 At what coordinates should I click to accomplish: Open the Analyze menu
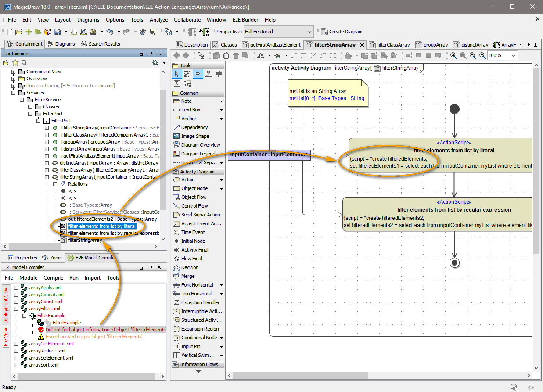coord(158,20)
